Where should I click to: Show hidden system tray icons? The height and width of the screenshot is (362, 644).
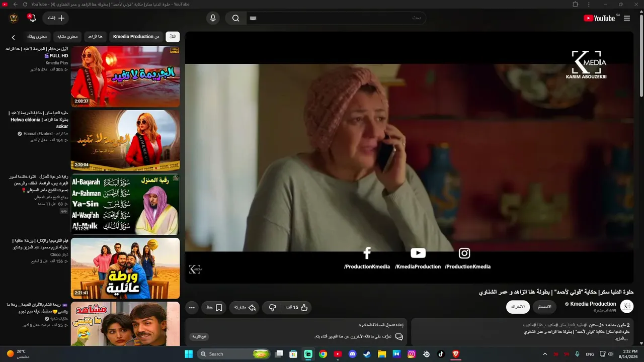pos(544,354)
